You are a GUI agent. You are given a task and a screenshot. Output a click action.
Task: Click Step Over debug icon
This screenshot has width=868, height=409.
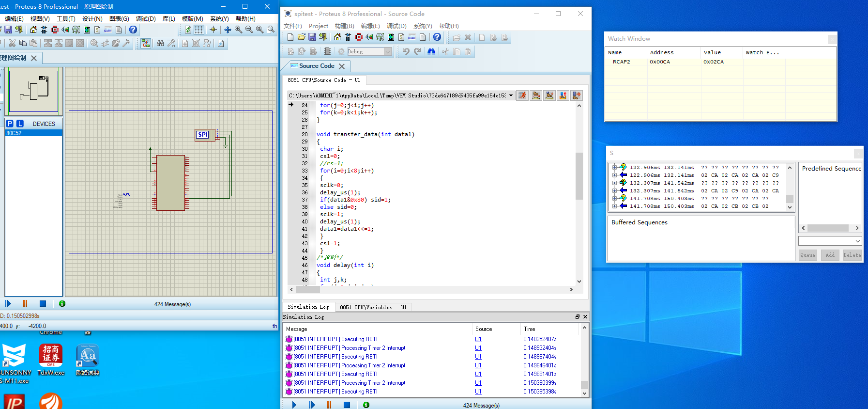pos(536,95)
